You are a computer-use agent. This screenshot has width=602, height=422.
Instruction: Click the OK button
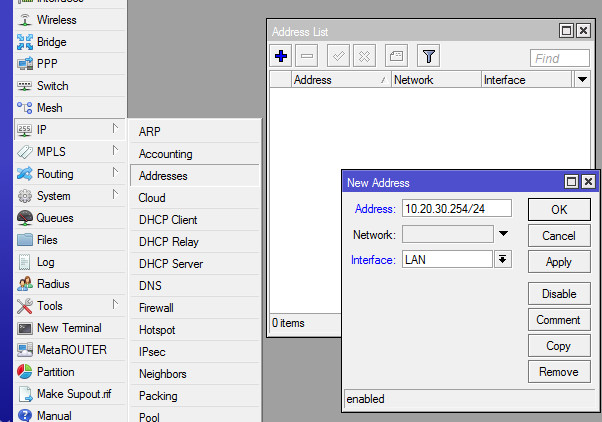click(559, 210)
